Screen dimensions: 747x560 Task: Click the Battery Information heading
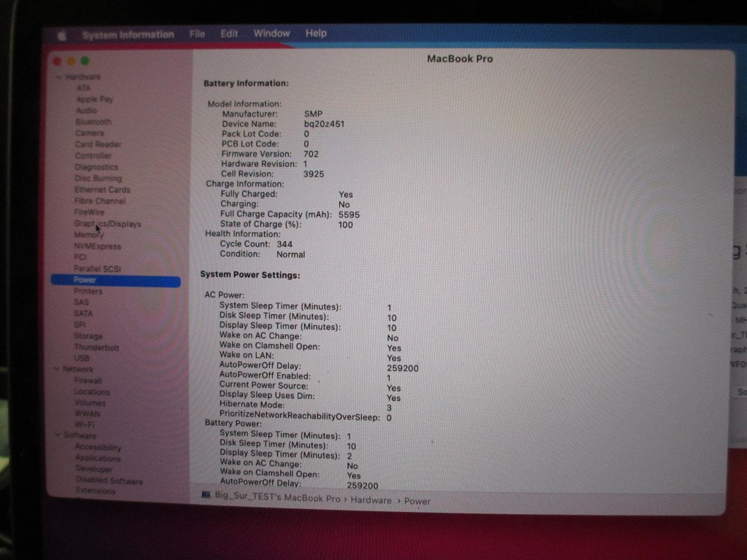[x=246, y=83]
